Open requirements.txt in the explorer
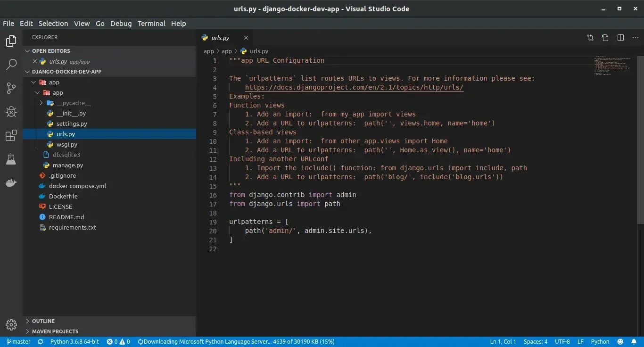This screenshot has height=347, width=644. click(109, 228)
